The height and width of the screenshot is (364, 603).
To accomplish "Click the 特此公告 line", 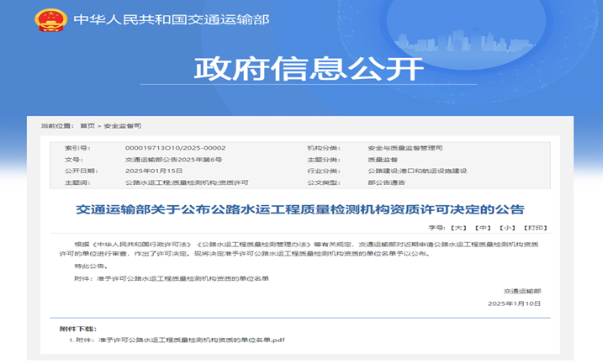I will [91, 266].
